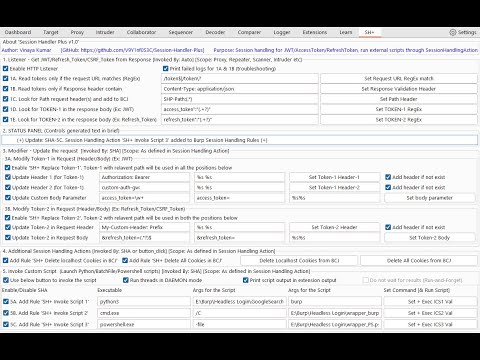Toggle Use below button to invoke script
This screenshot has height=360, width=480.
5,280
